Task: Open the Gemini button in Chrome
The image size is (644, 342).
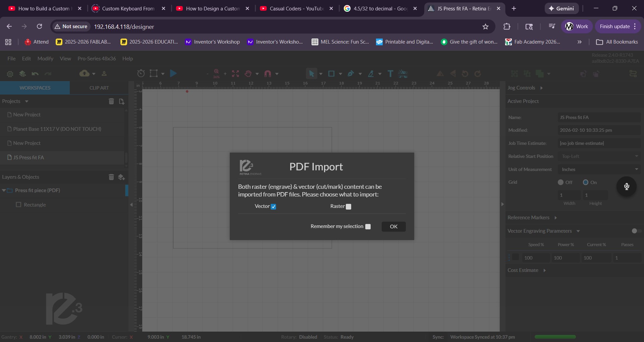Action: [561, 8]
